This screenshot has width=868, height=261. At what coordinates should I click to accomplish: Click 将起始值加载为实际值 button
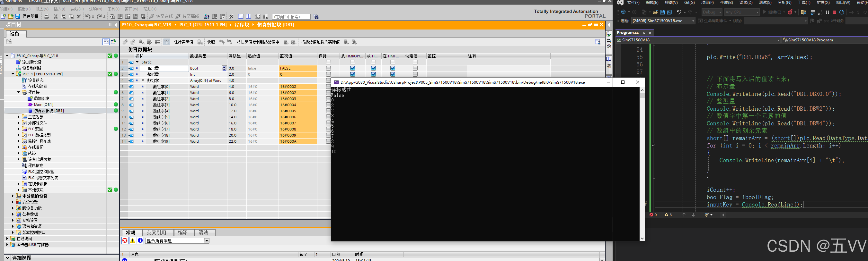[x=320, y=42]
